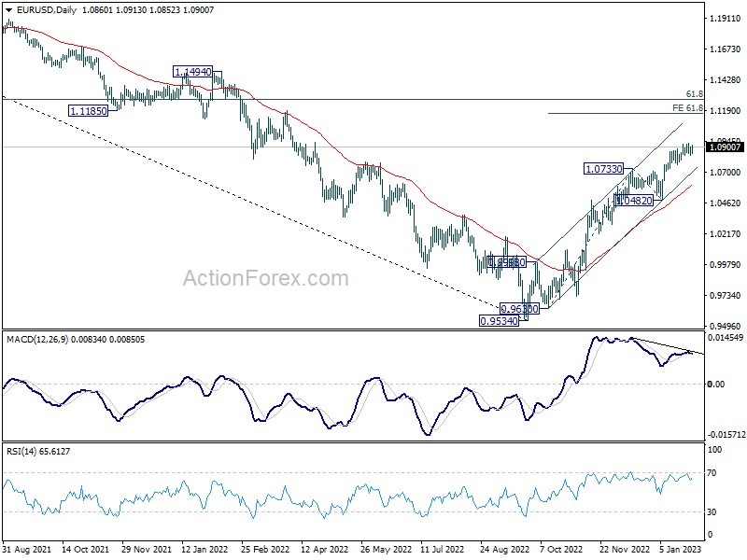The width and height of the screenshot is (747, 560).
Task: Click the 5 Jan 2023 date marker
Action: (x=681, y=549)
